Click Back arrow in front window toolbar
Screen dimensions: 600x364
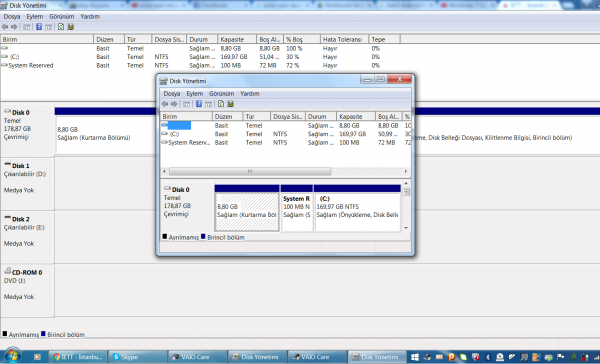point(165,104)
